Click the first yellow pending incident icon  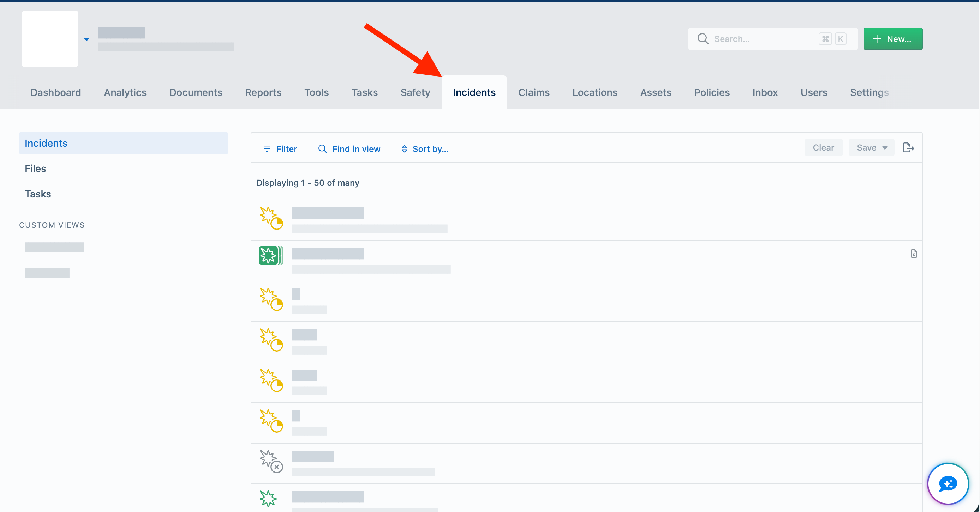tap(271, 218)
